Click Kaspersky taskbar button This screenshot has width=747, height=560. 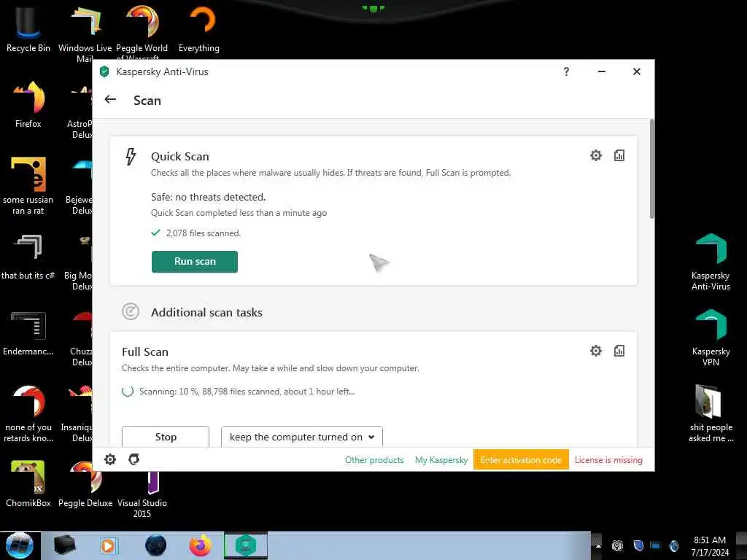tap(246, 545)
